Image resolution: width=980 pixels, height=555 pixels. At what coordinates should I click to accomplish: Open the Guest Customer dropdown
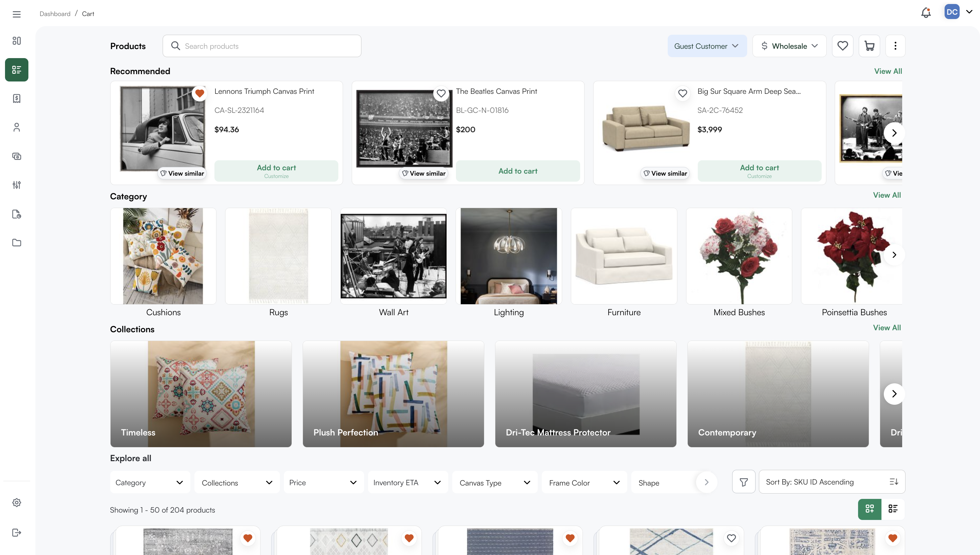tap(707, 46)
